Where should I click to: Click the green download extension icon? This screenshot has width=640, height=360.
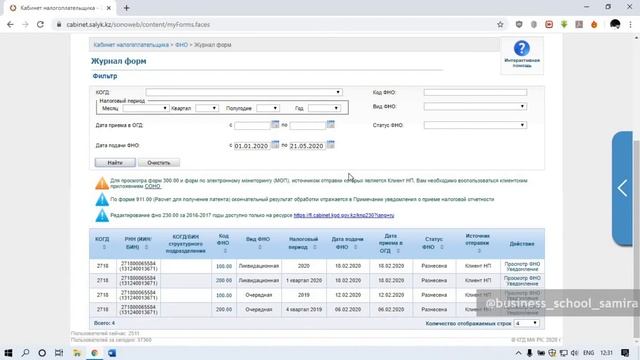click(564, 24)
